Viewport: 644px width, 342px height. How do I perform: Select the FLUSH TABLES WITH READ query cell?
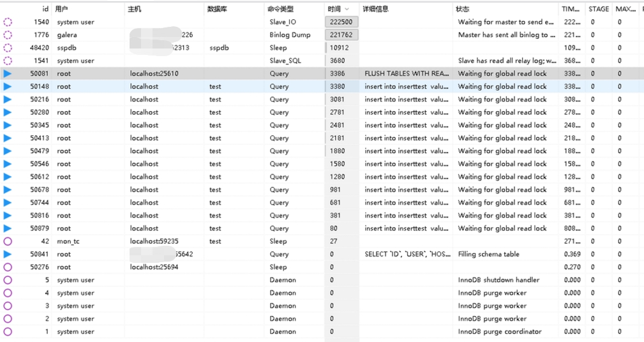pyautogui.click(x=405, y=73)
